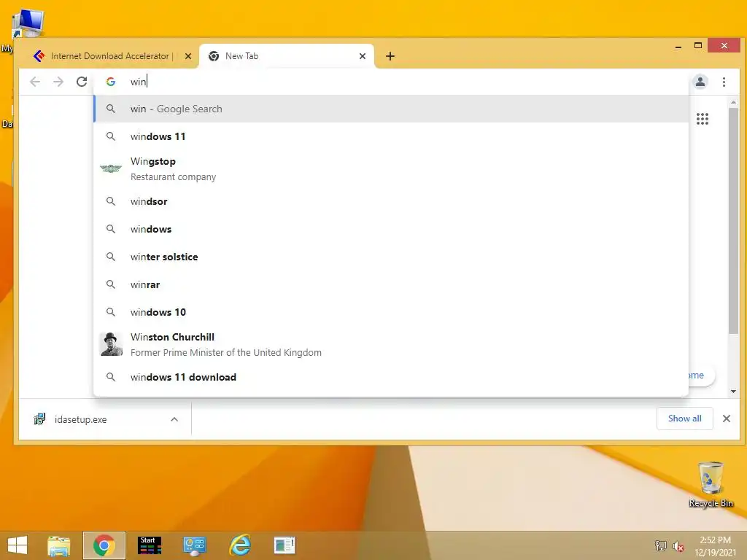Select the Recycle Bin desktop icon
Viewport: 747px width, 560px height.
(x=711, y=484)
